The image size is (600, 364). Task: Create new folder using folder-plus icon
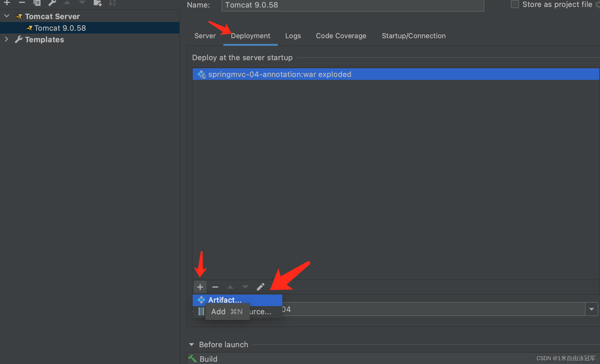[97, 3]
